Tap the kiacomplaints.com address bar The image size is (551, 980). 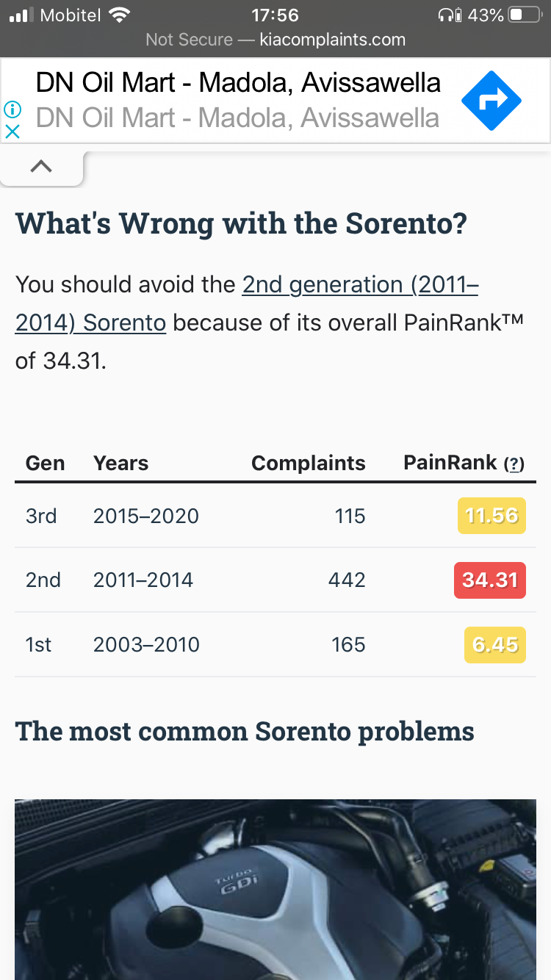point(275,39)
